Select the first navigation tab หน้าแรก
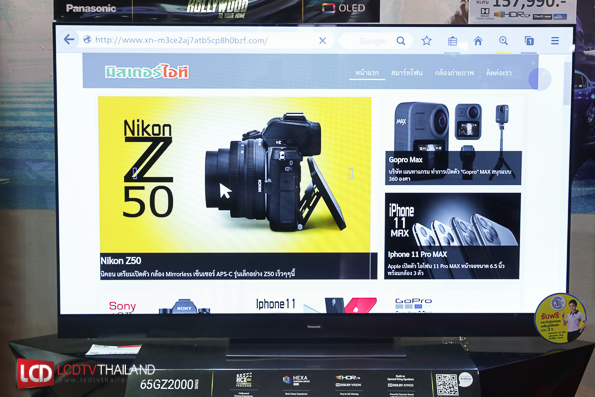595x397 pixels. [x=367, y=72]
